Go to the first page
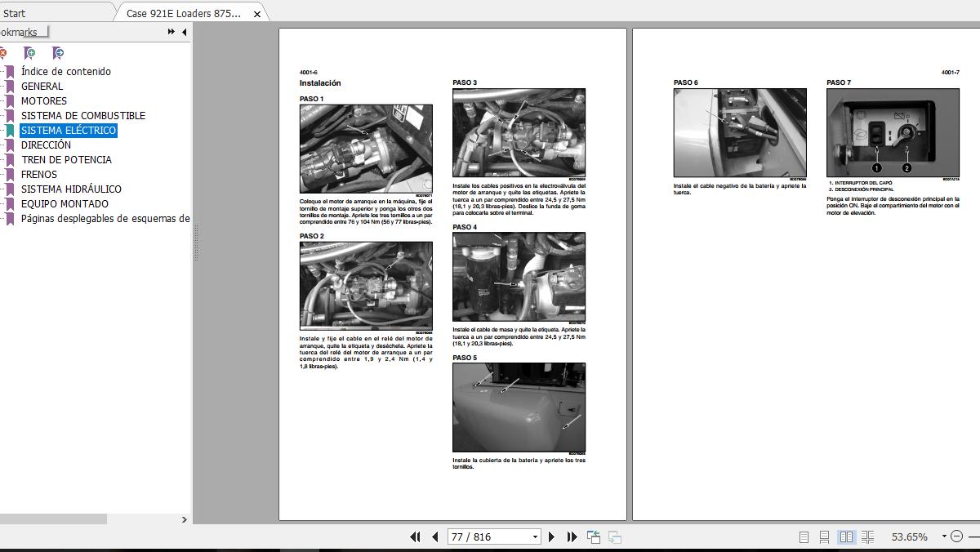The height and width of the screenshot is (552, 980). [416, 537]
